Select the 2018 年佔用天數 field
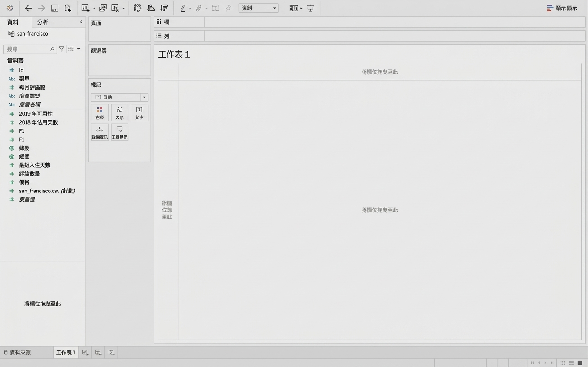 (x=38, y=122)
